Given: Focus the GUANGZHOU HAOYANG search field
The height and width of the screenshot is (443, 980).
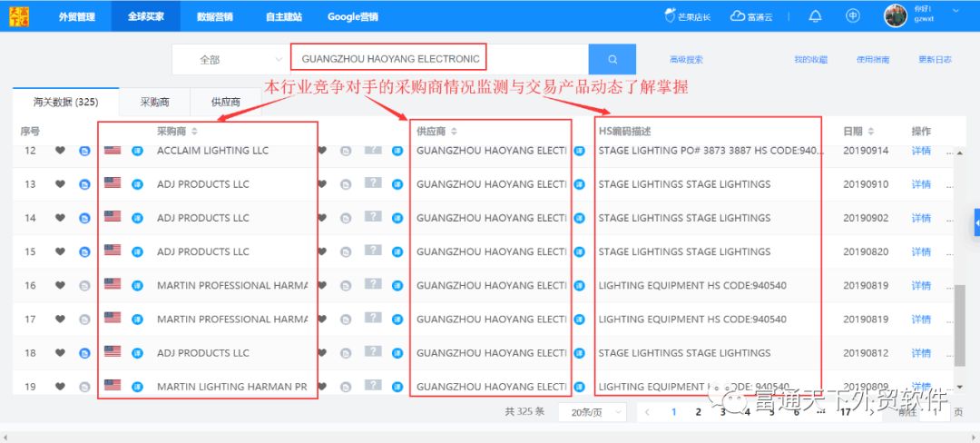Looking at the screenshot, I should [x=439, y=59].
